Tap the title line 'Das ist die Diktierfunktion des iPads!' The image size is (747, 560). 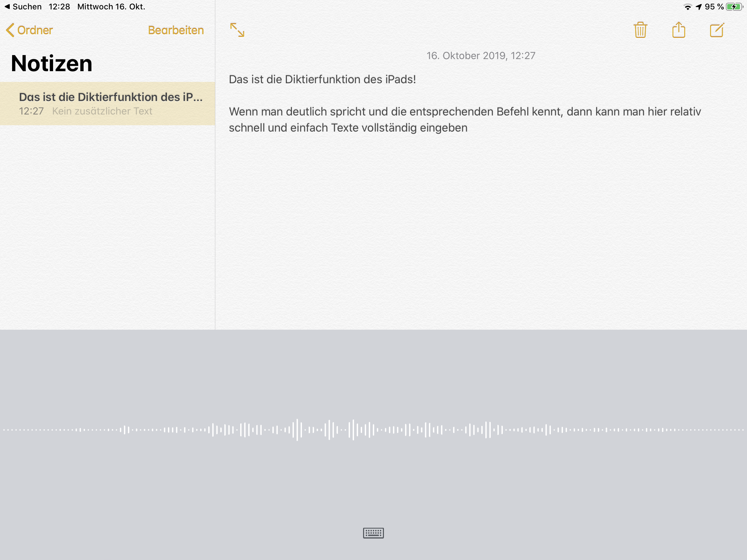(322, 79)
